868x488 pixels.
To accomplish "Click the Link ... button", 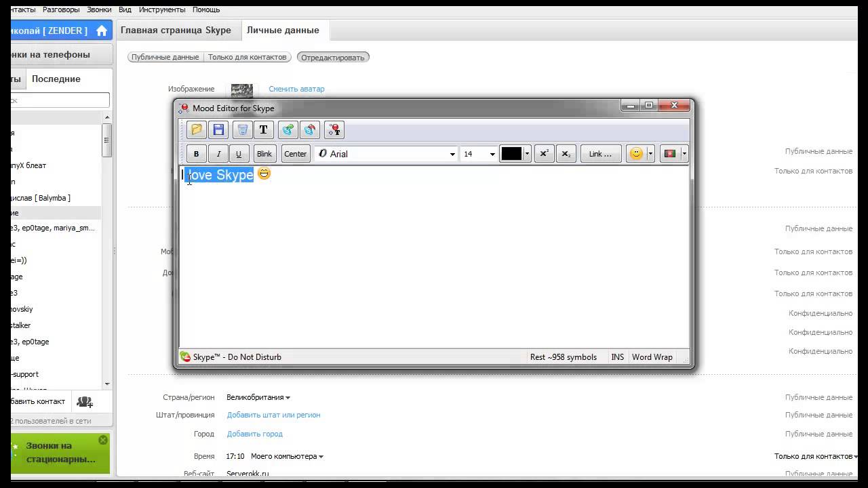I will [x=601, y=154].
